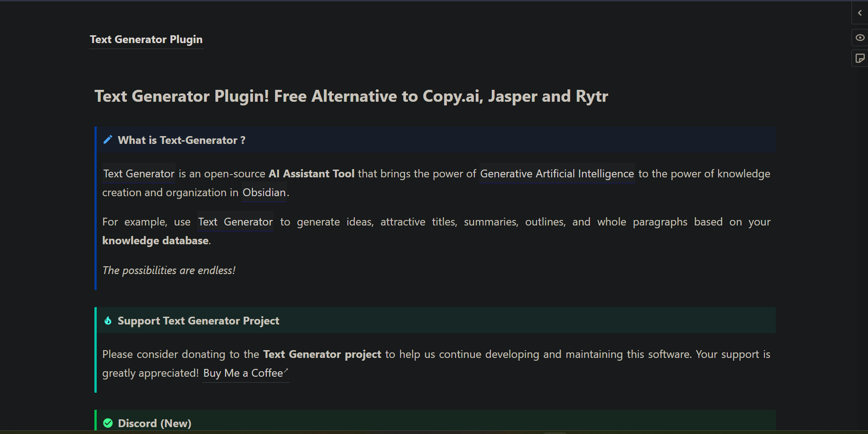Click the left-chevron icon at the top right
868x434 pixels.
click(x=860, y=13)
